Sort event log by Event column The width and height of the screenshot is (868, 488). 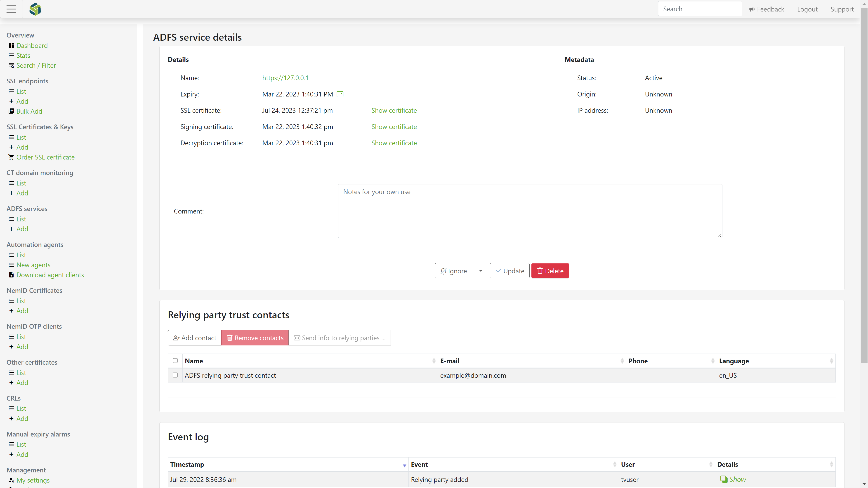(x=514, y=465)
